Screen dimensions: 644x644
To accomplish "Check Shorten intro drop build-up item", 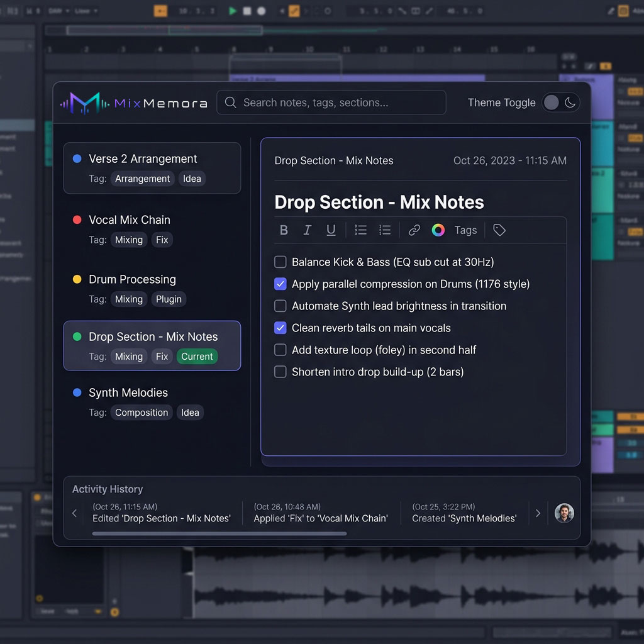I will pos(280,372).
